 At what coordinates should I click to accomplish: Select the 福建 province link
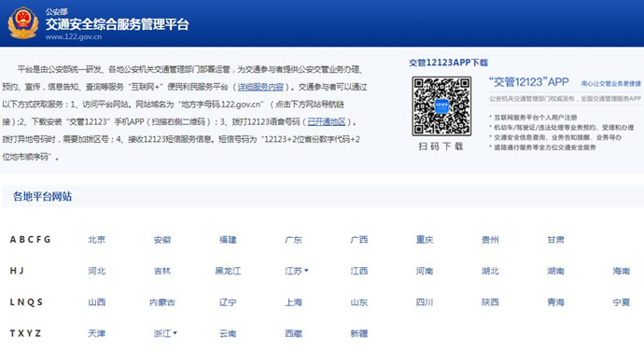(228, 240)
